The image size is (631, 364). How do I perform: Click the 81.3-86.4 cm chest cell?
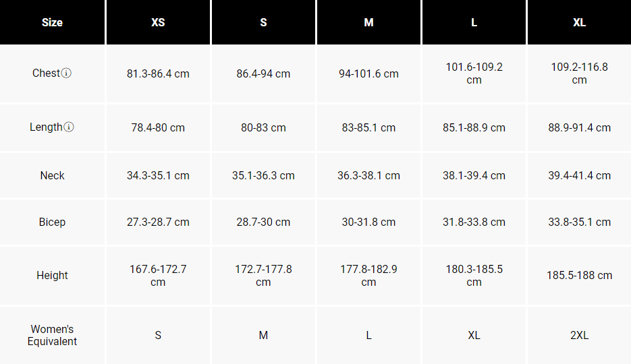click(x=158, y=73)
